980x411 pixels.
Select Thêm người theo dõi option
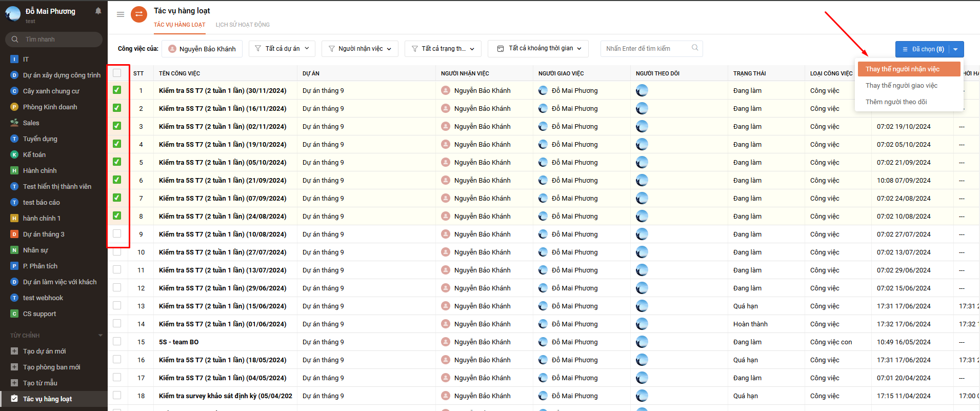click(909, 102)
